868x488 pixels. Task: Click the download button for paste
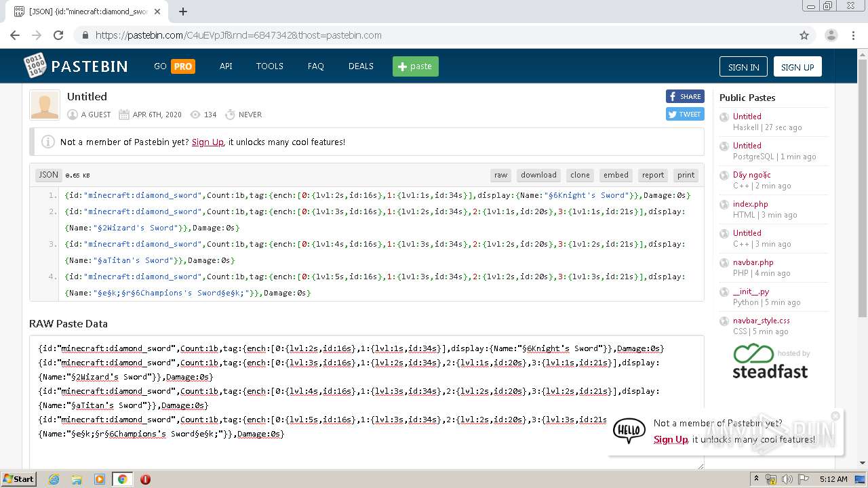(538, 175)
